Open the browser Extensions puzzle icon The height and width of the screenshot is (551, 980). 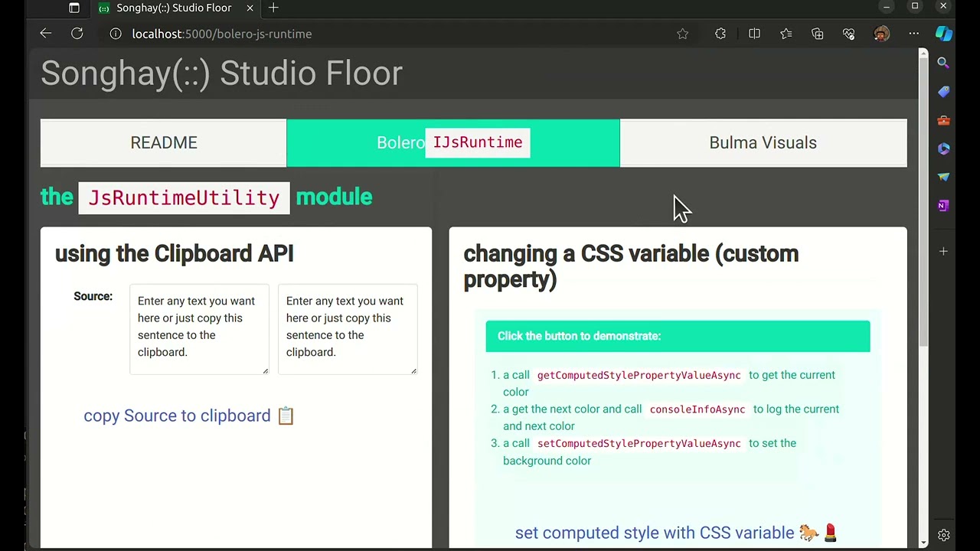(720, 34)
